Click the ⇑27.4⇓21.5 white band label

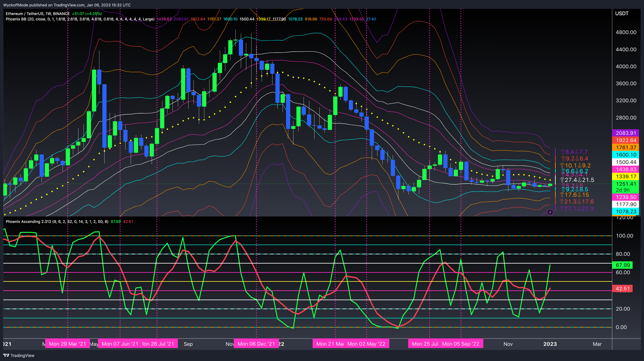[577, 180]
